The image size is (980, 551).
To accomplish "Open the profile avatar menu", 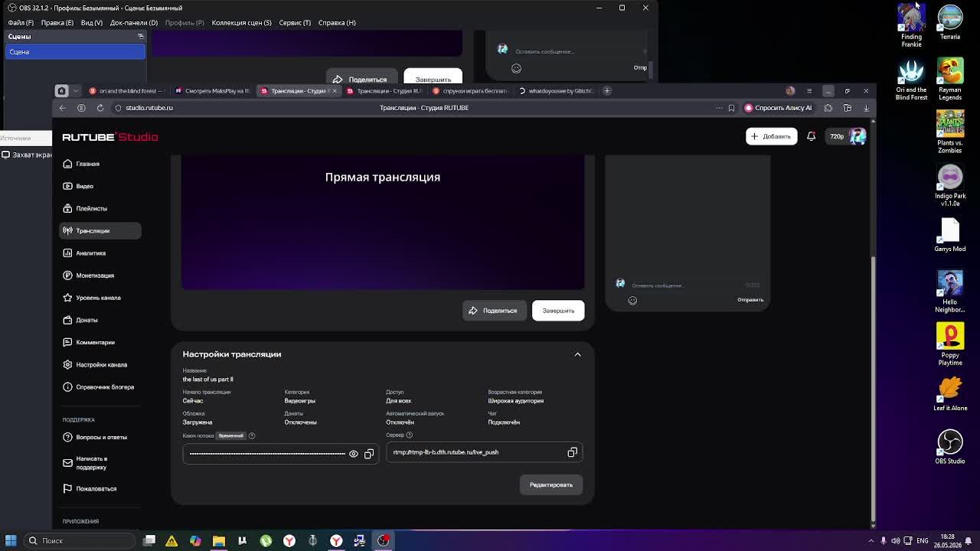I will tap(857, 136).
